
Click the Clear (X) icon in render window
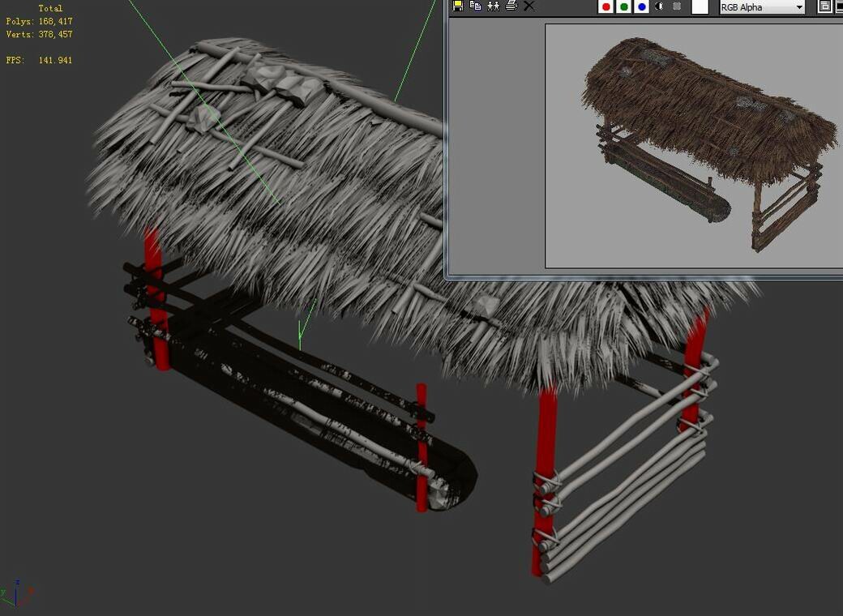pyautogui.click(x=529, y=6)
